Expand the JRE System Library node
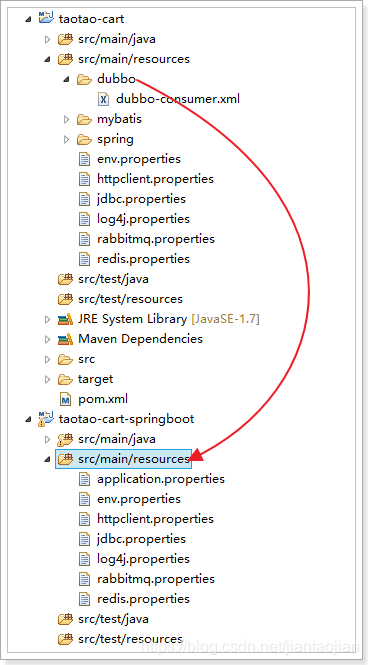The image size is (368, 665). point(47,319)
